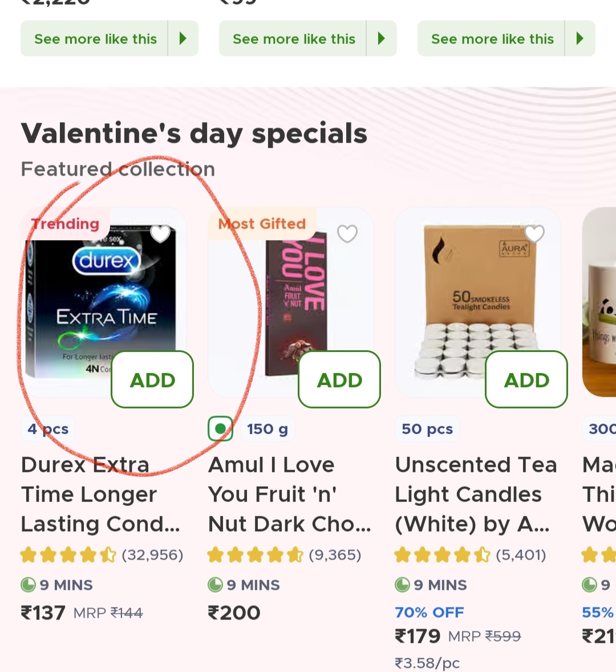The height and width of the screenshot is (672, 616).
Task: Click the Trending badge on Durex
Action: pyautogui.click(x=66, y=224)
